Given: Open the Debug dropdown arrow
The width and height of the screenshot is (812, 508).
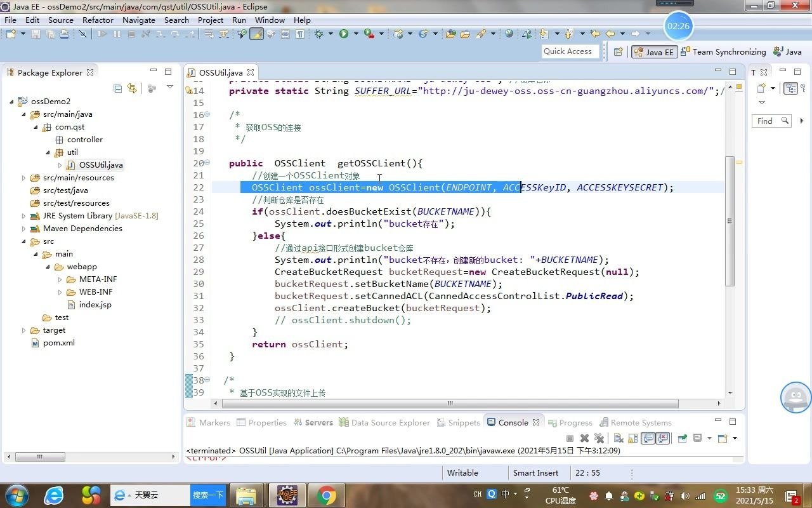Looking at the screenshot, I should click(x=331, y=34).
